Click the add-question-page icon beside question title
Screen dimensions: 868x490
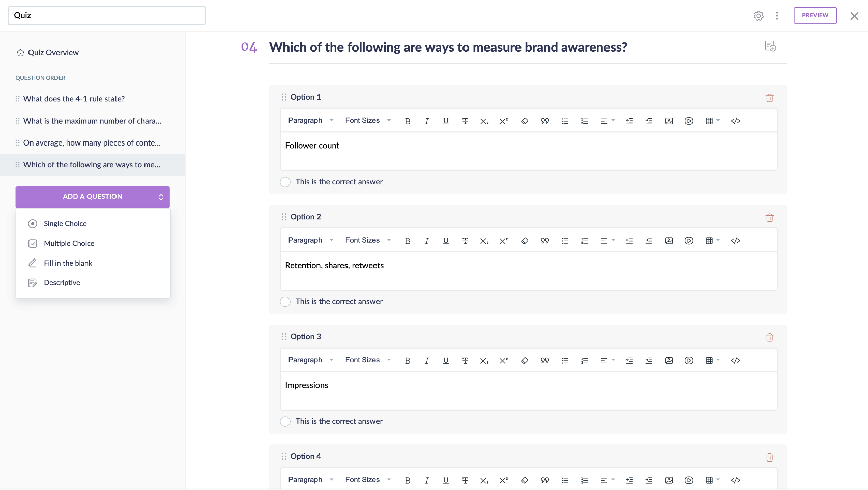point(770,47)
